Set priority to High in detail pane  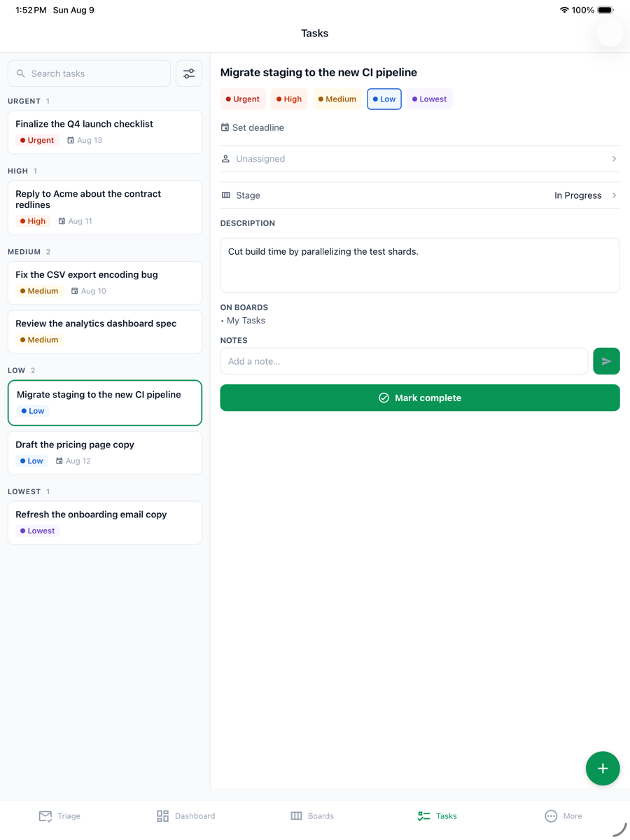click(289, 99)
